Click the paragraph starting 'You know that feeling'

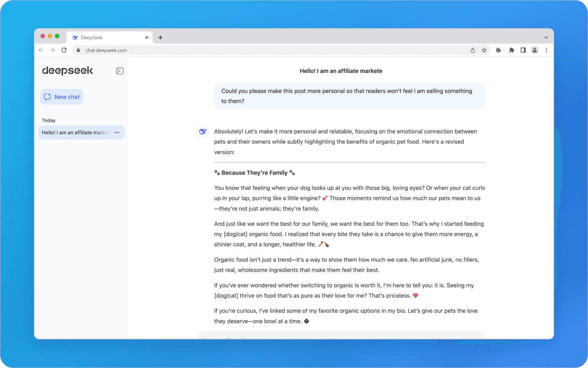coord(350,198)
